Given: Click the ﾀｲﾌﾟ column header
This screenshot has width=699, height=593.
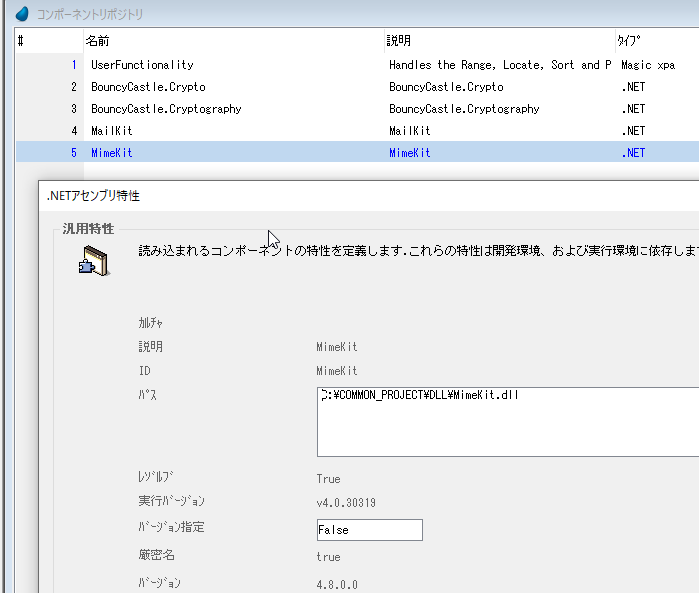Looking at the screenshot, I should 629,41.
